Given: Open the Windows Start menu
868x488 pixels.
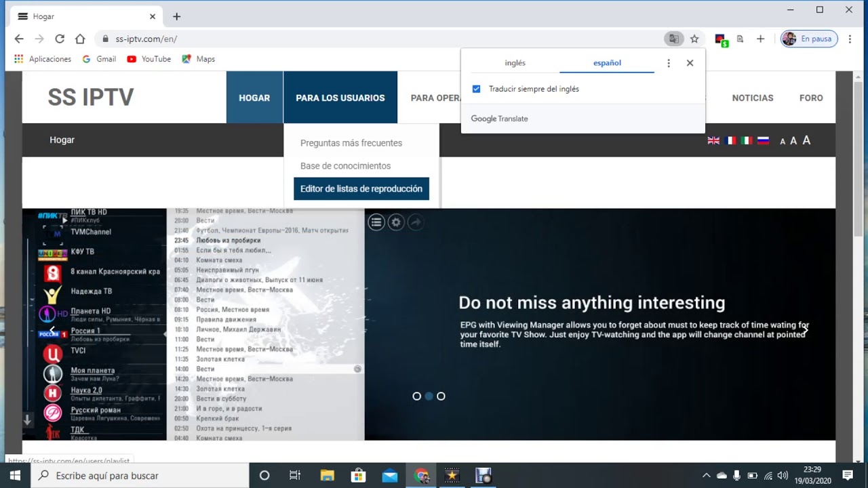Looking at the screenshot, I should click(15, 475).
